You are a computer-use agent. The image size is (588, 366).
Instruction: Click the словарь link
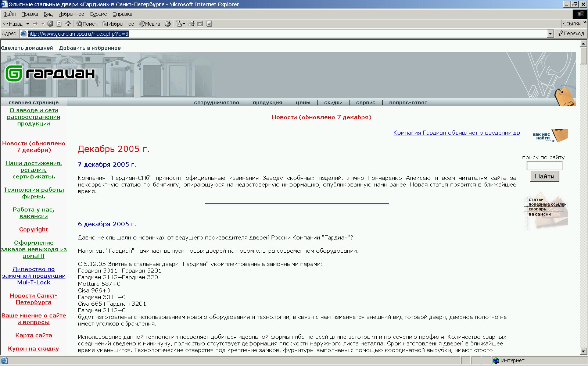[537, 209]
